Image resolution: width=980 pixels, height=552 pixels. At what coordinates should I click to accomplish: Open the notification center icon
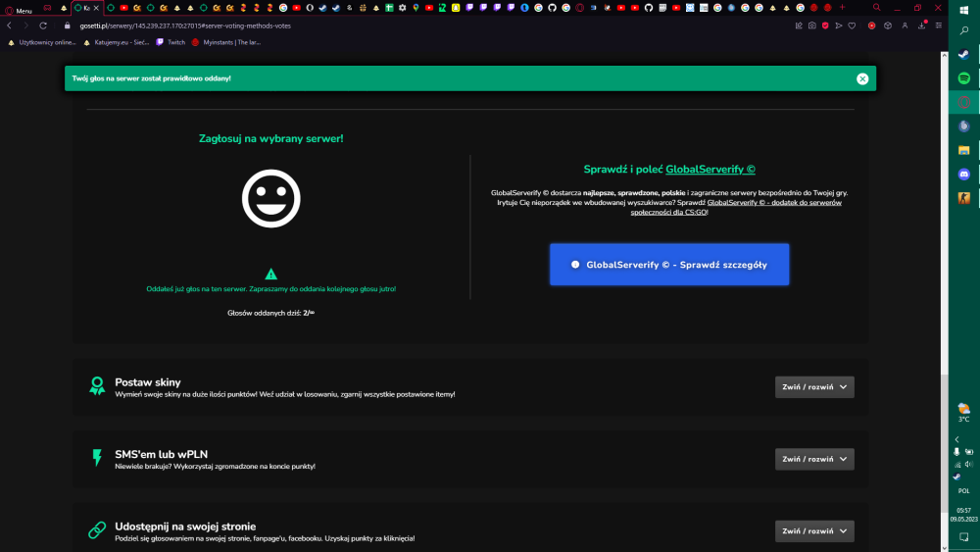click(963, 537)
